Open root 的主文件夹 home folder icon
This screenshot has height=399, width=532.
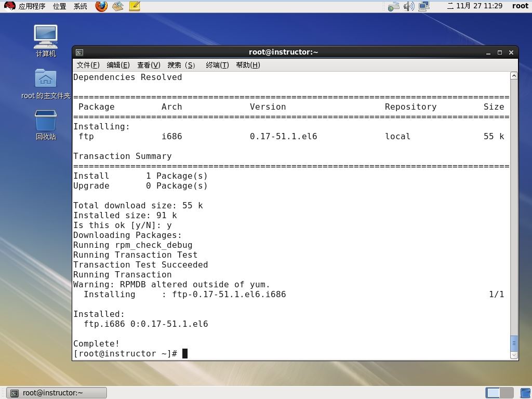tap(46, 84)
